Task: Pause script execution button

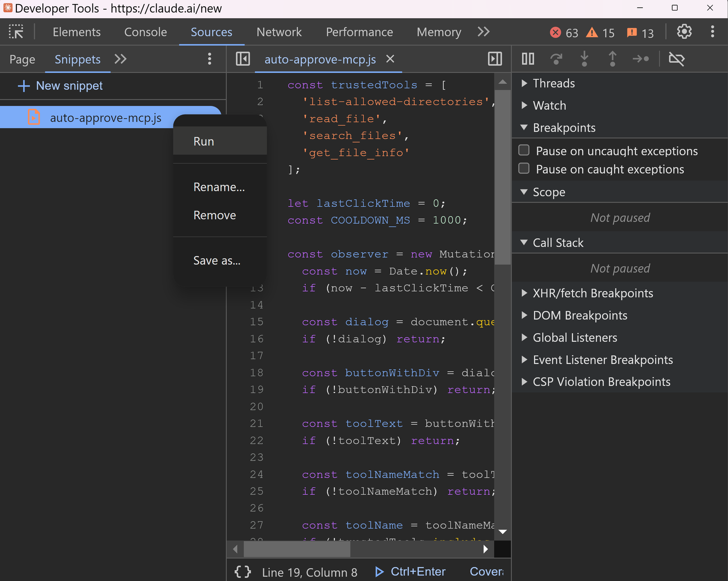Action: click(528, 59)
